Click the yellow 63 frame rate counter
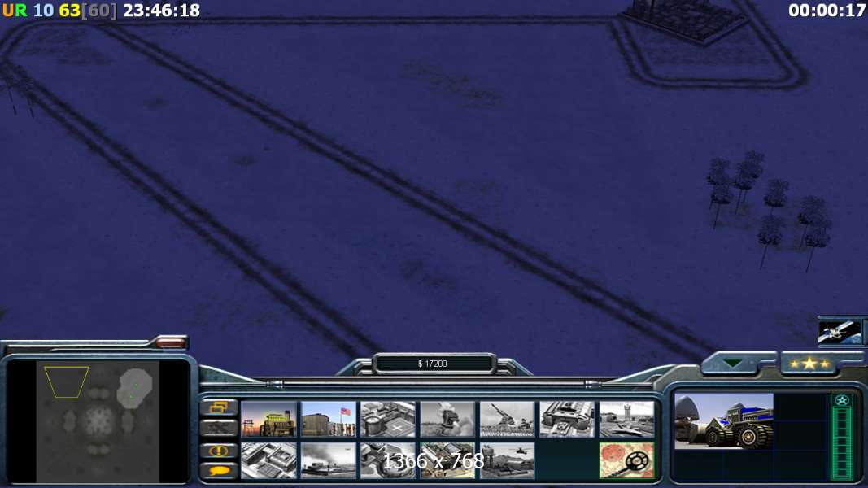This screenshot has height=488, width=868. click(x=70, y=11)
